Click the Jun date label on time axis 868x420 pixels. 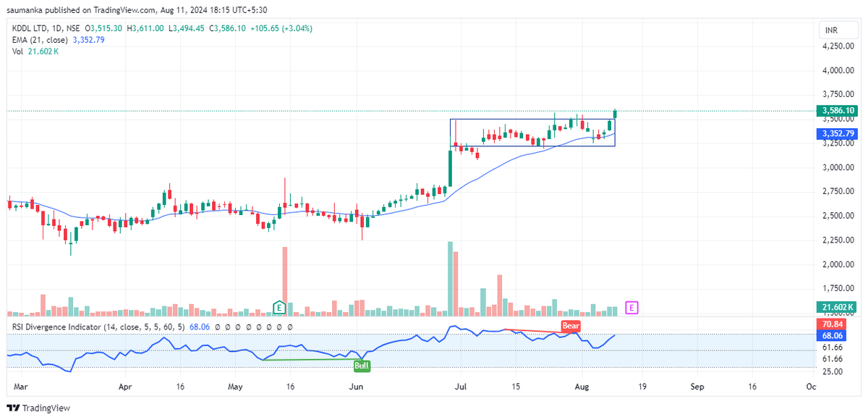point(356,387)
